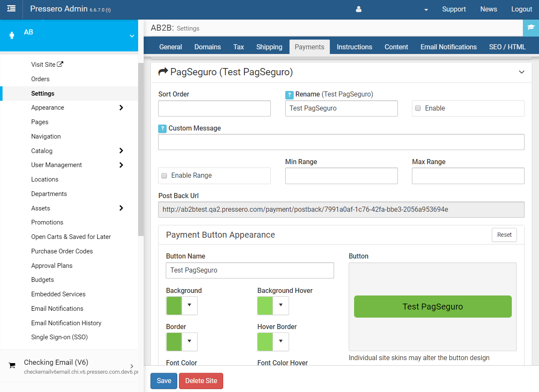Viewport: 539px width, 392px height.
Task: Expand the Checking Email (V6) site chevron
Action: (132, 366)
